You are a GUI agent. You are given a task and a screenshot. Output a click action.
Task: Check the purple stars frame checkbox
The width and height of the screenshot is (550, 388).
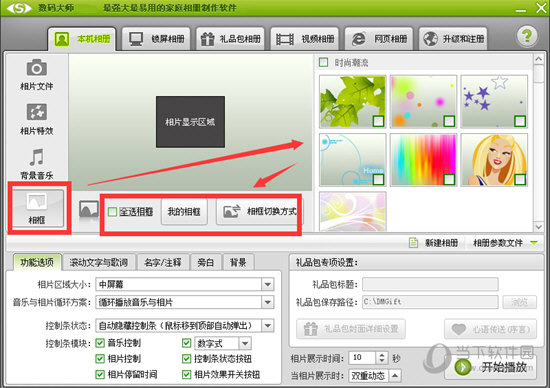519,121
